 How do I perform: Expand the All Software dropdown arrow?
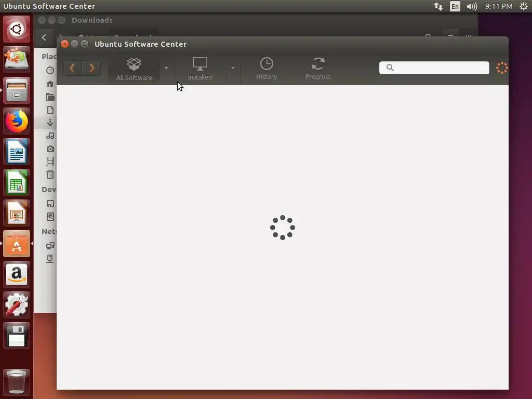[x=166, y=68]
